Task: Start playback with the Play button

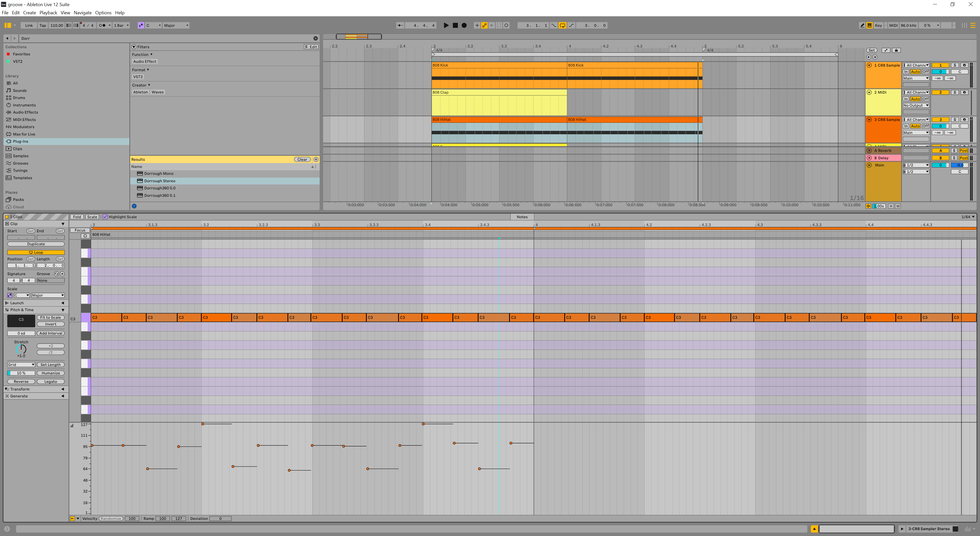Action: 446,26
